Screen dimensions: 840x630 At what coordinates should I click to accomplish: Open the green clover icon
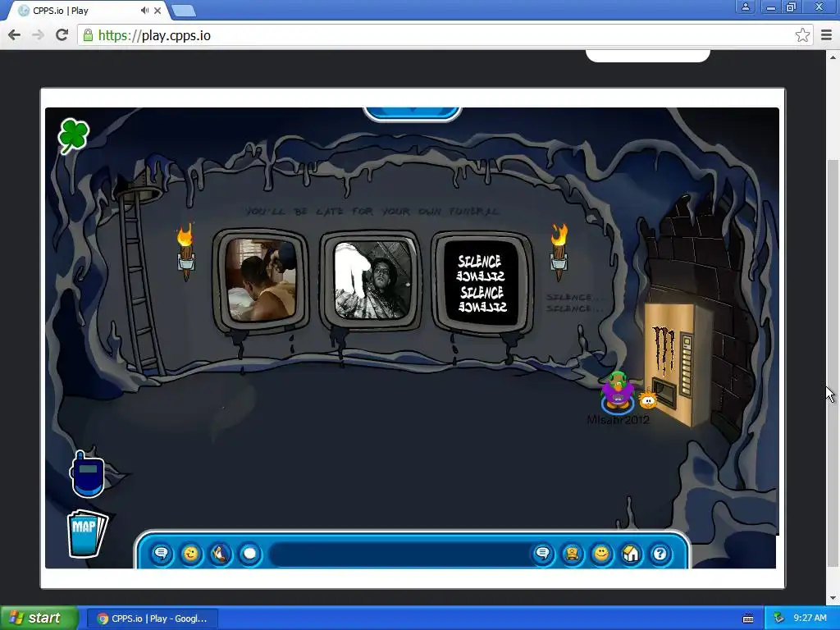coord(73,135)
